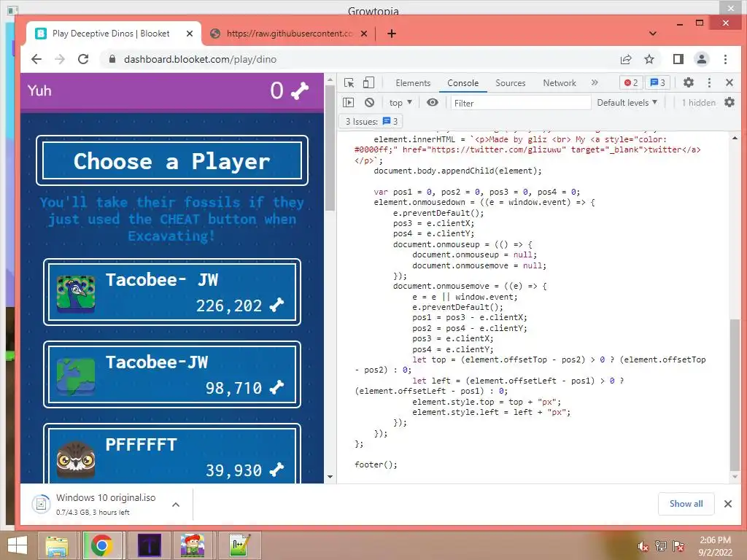The height and width of the screenshot is (560, 747).
Task: Choose player Tacobee- JW with 226,202
Action: pyautogui.click(x=172, y=292)
